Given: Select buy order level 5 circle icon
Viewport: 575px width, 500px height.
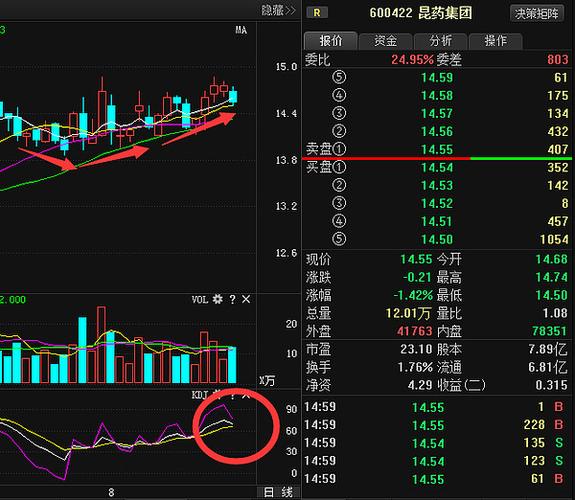Looking at the screenshot, I should click(339, 239).
